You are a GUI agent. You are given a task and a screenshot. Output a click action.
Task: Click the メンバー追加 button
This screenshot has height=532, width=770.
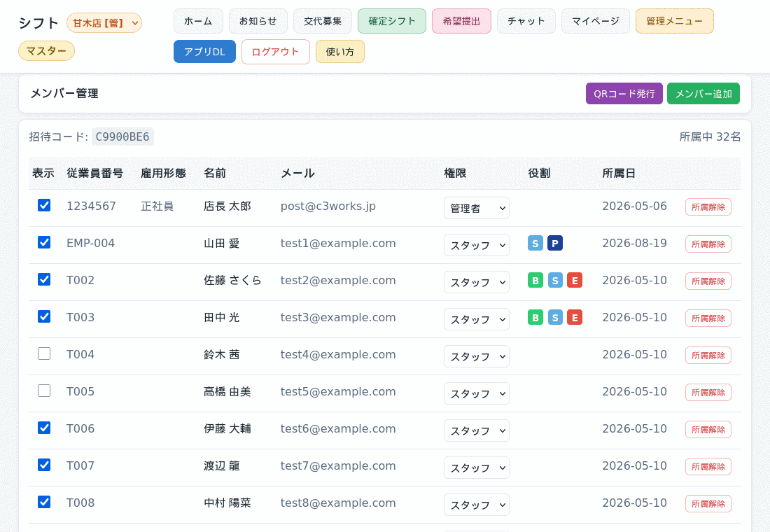coord(703,93)
